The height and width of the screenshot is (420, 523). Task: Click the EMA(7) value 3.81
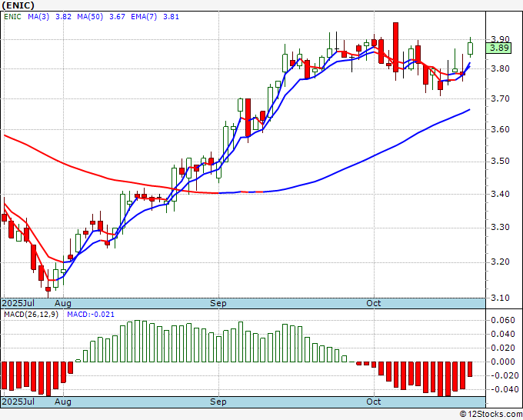pyautogui.click(x=171, y=17)
